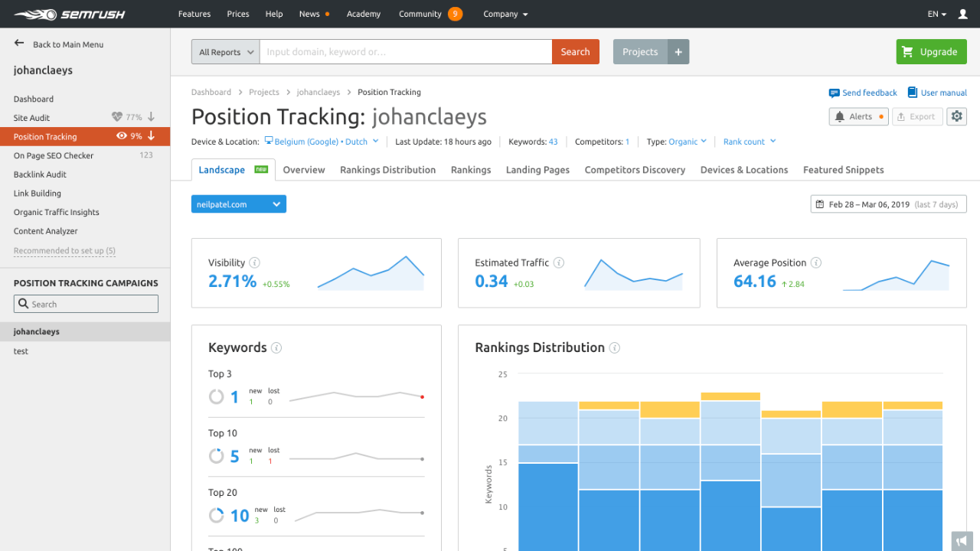Open the Rankings tab

click(471, 170)
